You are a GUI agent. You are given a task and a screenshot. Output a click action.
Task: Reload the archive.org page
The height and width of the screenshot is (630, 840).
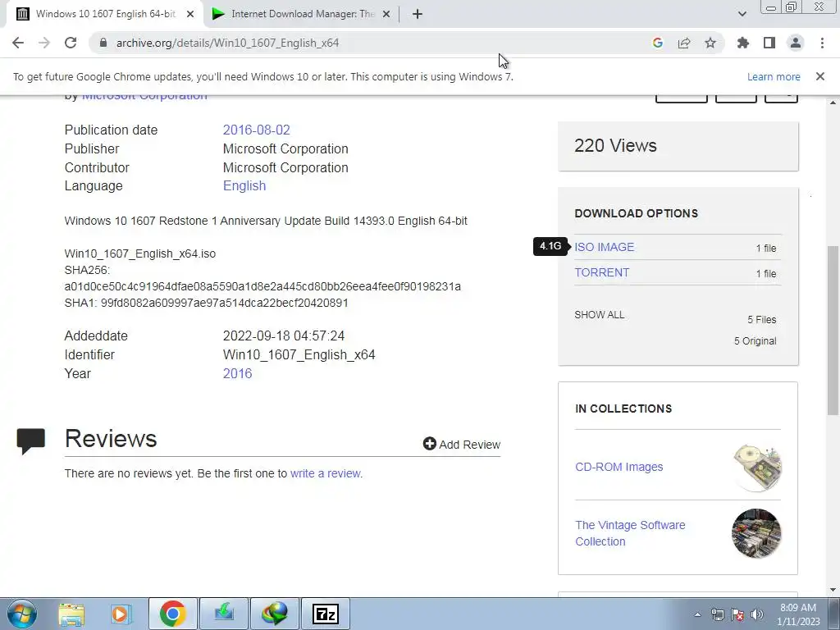pyautogui.click(x=71, y=43)
